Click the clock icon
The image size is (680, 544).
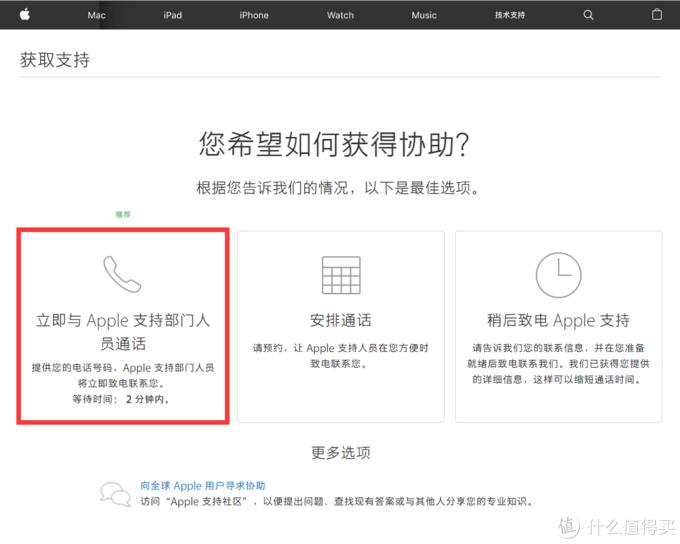(x=559, y=275)
